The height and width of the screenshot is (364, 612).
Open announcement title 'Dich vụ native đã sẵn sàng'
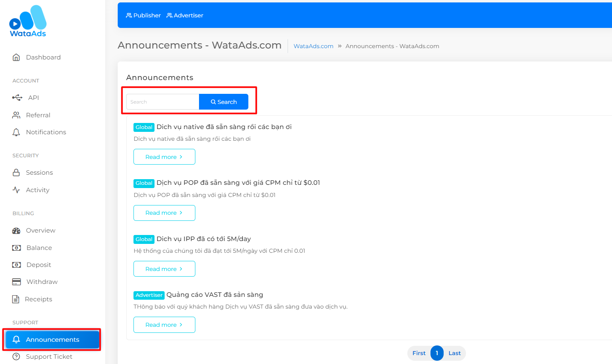coord(224,127)
